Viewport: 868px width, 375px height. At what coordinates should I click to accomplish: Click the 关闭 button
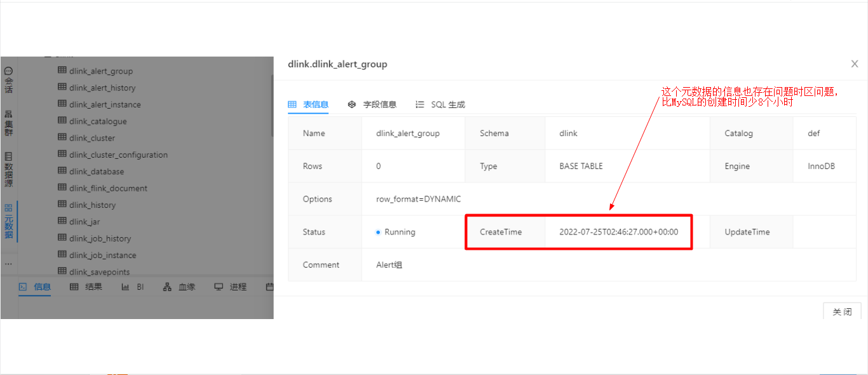(843, 312)
